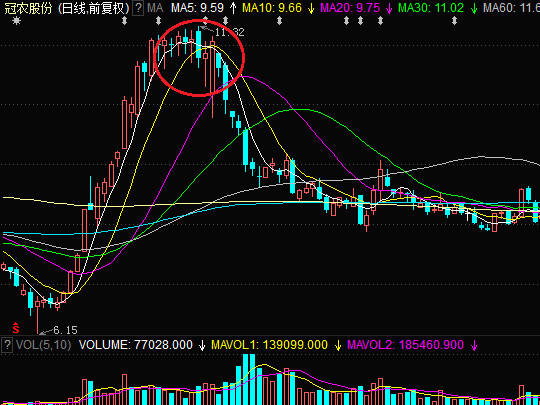Click the yellow MAVOL1: 139099.000 value
Viewport: 540px width, 405px height.
(269, 344)
